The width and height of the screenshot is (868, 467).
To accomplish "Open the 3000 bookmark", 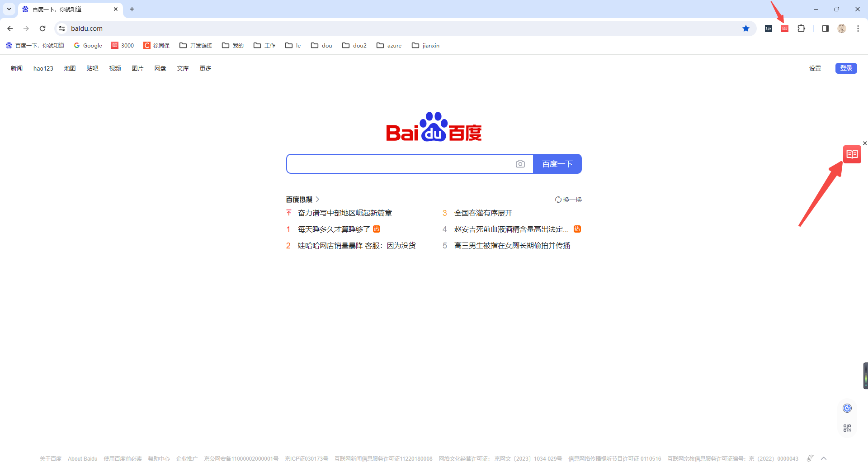I will coord(123,45).
